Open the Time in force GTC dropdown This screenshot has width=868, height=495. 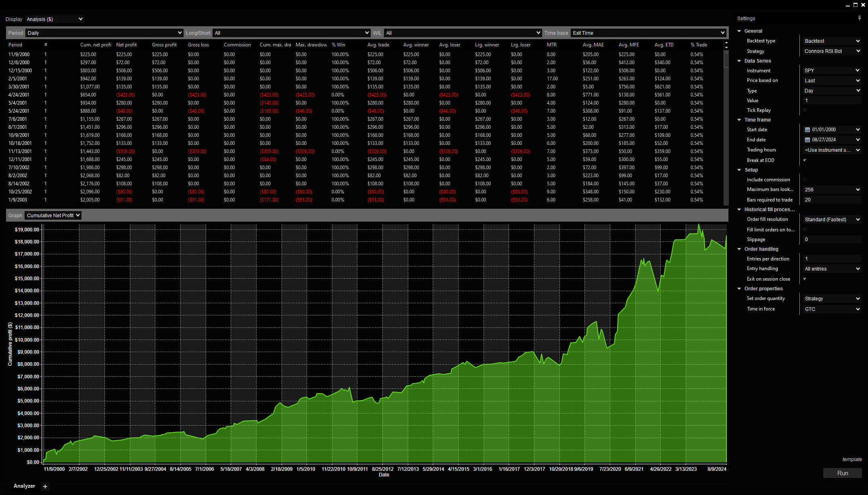pyautogui.click(x=832, y=309)
